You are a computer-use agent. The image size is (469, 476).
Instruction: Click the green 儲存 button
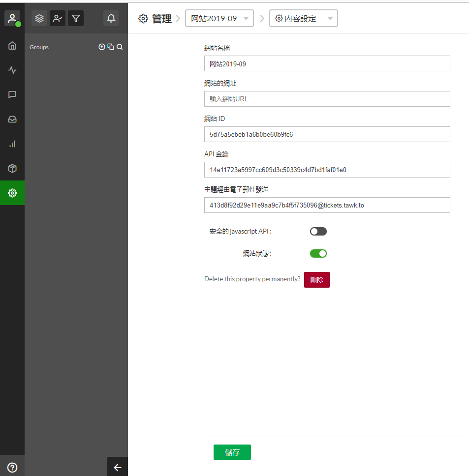tap(232, 452)
